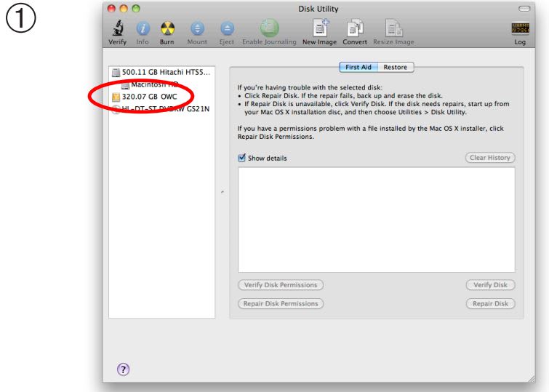Select the 320.07 GB OWC disk
The image size is (549, 392).
coord(161,97)
